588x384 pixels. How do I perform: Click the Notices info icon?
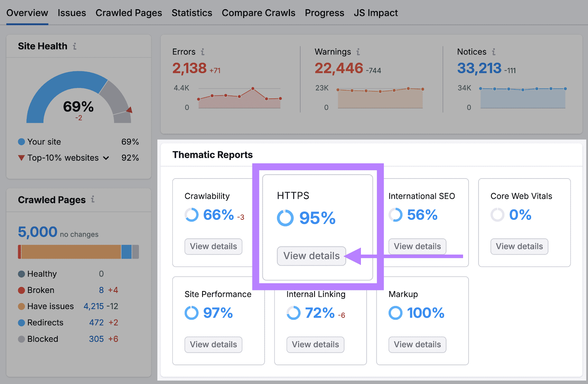494,52
